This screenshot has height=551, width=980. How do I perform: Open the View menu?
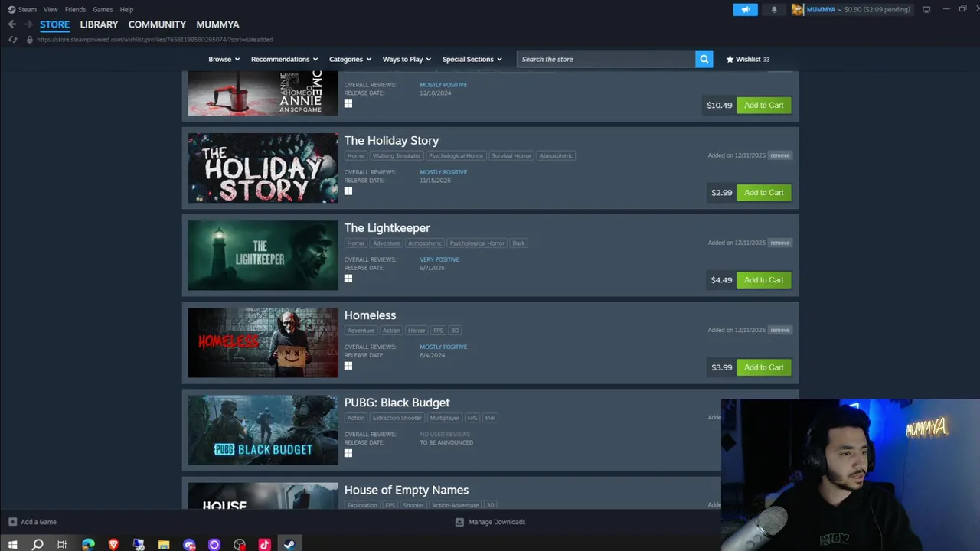(x=51, y=9)
